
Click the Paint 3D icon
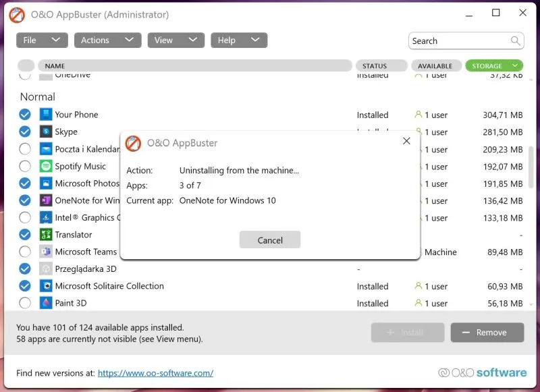pyautogui.click(x=45, y=303)
